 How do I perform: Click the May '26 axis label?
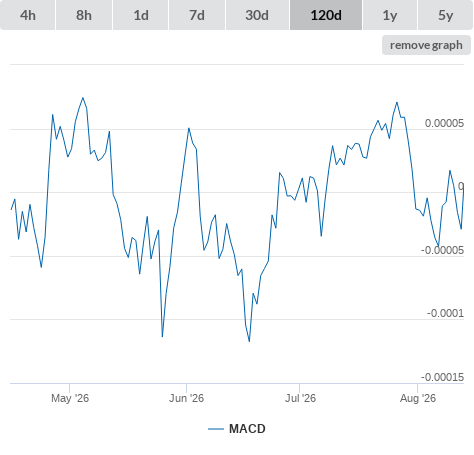(70, 398)
